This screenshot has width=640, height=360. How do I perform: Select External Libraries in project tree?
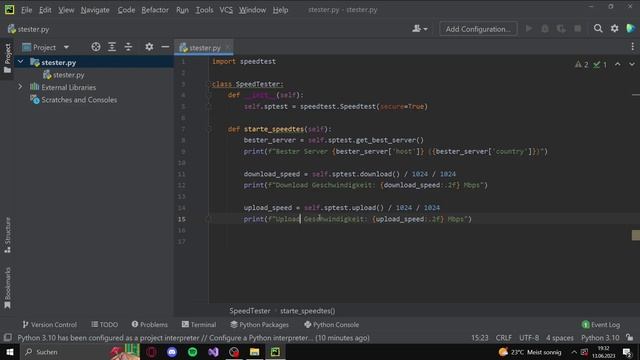coord(68,87)
